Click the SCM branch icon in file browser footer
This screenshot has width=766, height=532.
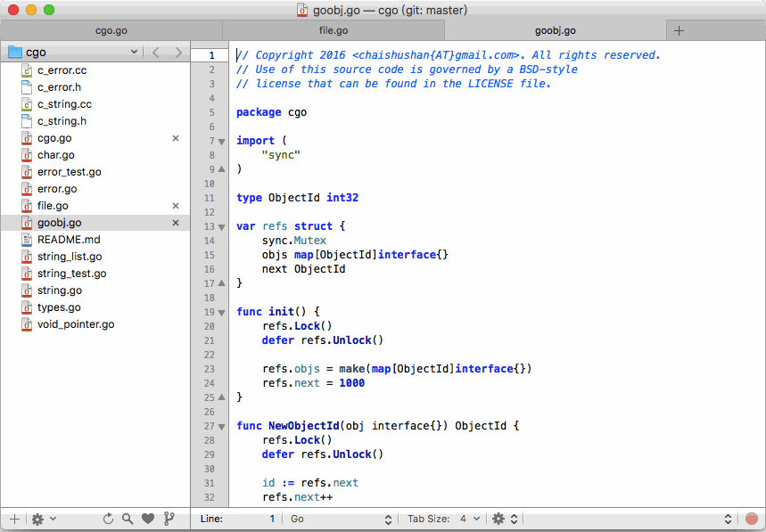(169, 519)
